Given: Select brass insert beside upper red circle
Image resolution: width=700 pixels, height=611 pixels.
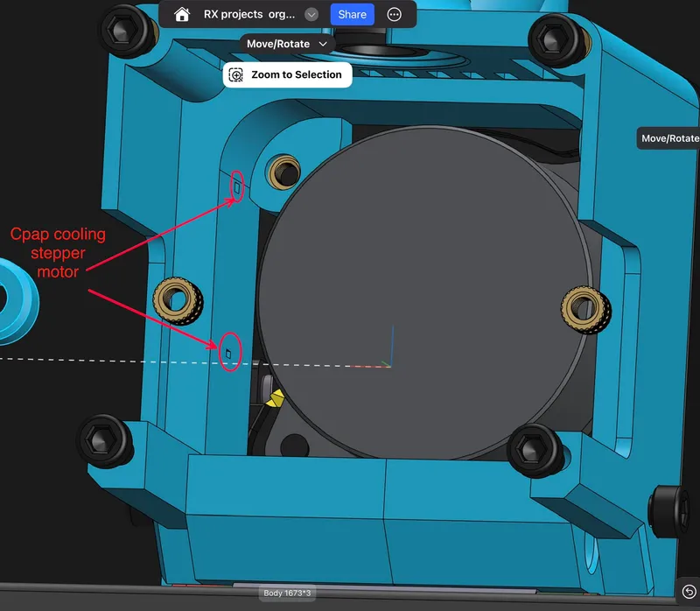Looking at the screenshot, I should click(x=283, y=172).
